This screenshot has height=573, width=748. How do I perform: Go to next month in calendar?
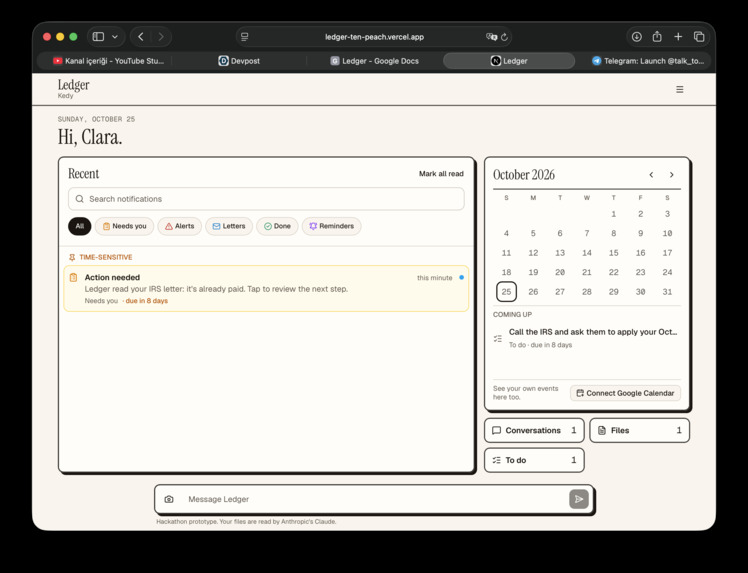tap(672, 175)
